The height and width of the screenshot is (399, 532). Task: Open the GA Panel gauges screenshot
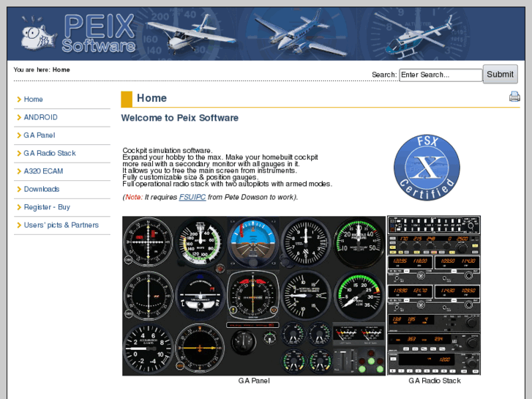click(x=254, y=296)
